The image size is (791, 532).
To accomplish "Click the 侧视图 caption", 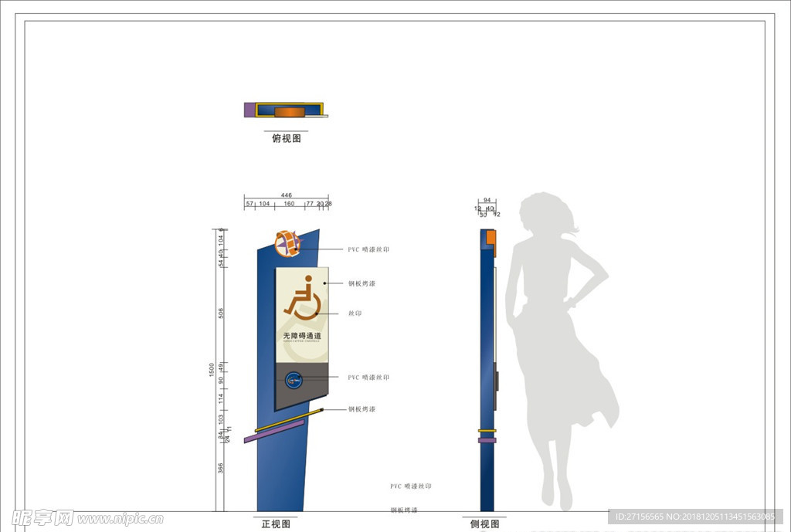I will tap(484, 524).
